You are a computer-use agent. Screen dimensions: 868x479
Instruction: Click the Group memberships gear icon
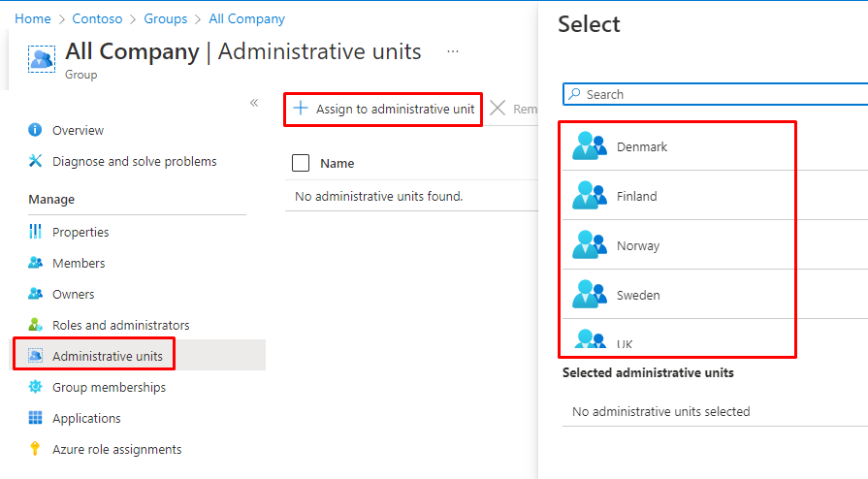36,387
